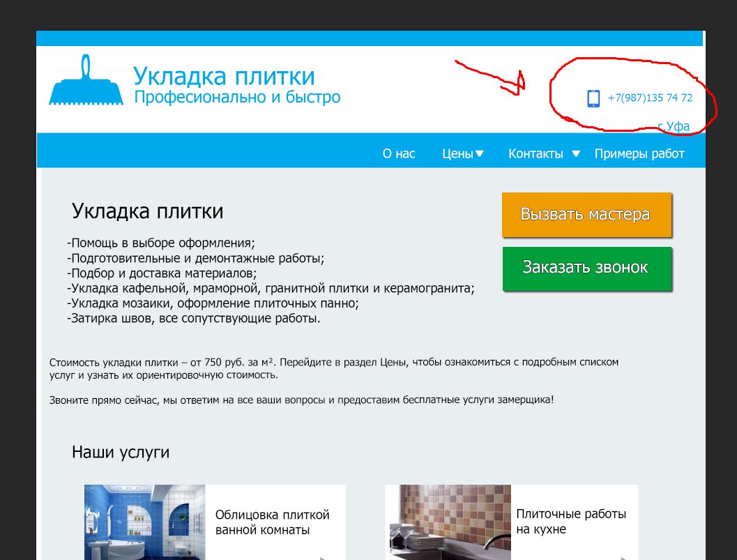Click the line -Помощь в выборе оформления;

pyautogui.click(x=161, y=243)
